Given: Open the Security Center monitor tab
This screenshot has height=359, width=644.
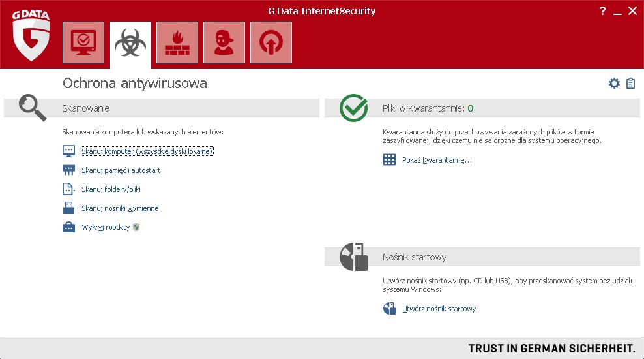Looking at the screenshot, I should point(83,42).
